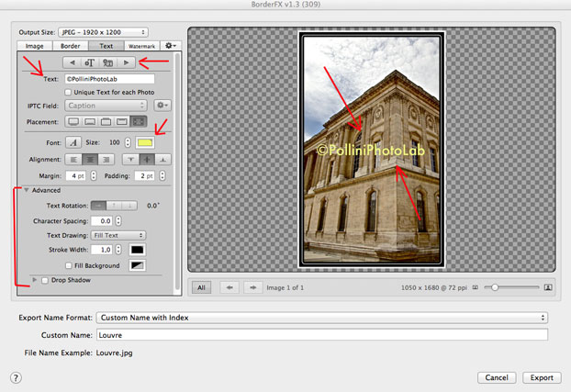571x392 pixels.
Task: Go to previous text block arrow
Action: click(x=73, y=62)
